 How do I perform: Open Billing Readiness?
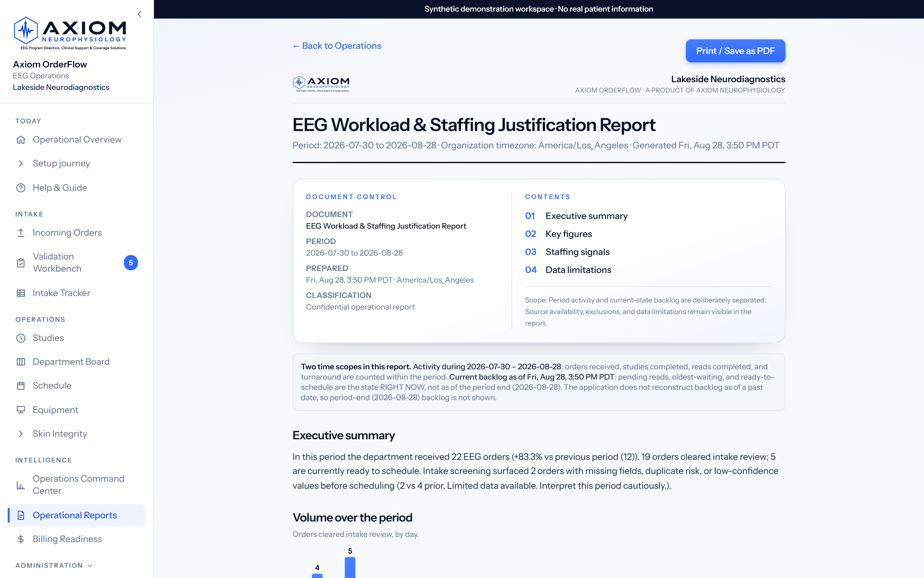tap(77, 539)
